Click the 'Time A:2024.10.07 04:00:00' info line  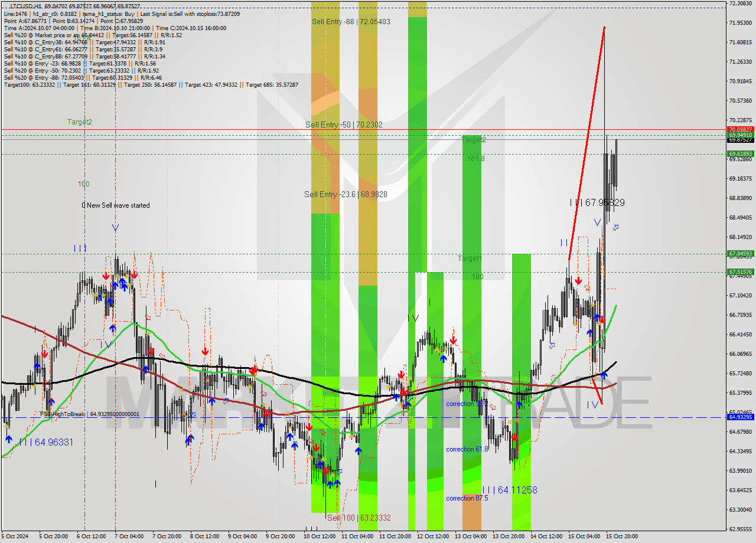[x=39, y=28]
